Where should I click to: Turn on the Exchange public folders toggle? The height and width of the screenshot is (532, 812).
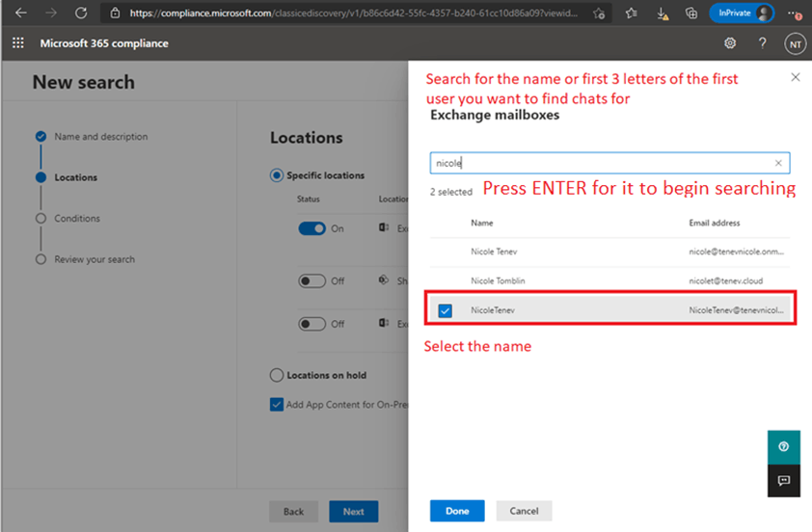click(x=311, y=324)
